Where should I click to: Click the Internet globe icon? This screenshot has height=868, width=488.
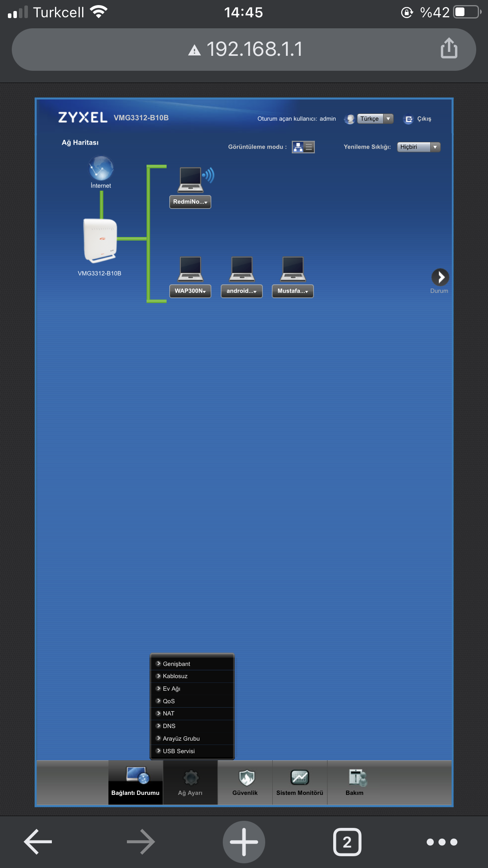pyautogui.click(x=101, y=168)
